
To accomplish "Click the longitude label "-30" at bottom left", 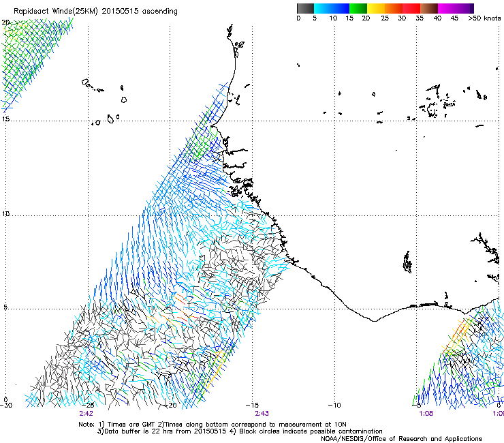I will tap(5, 405).
